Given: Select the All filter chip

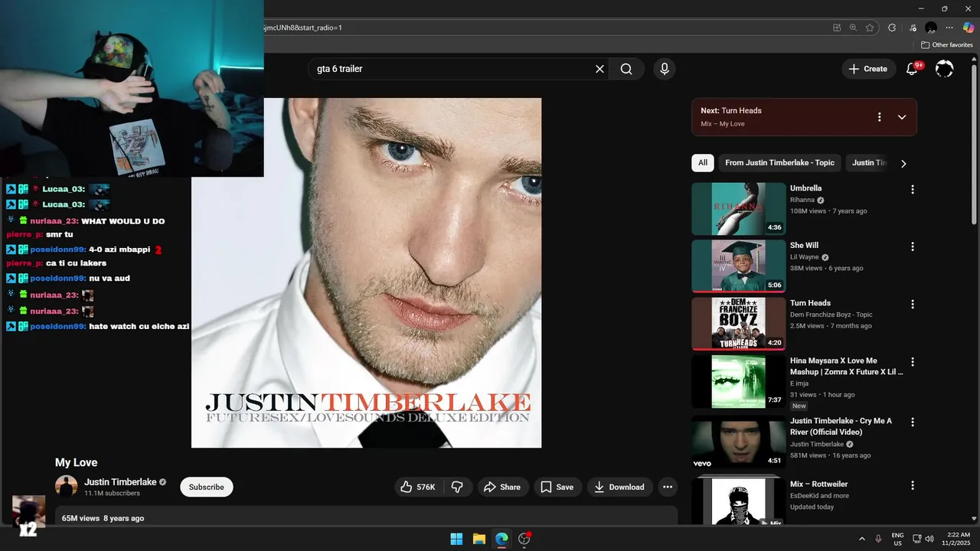Looking at the screenshot, I should [703, 163].
